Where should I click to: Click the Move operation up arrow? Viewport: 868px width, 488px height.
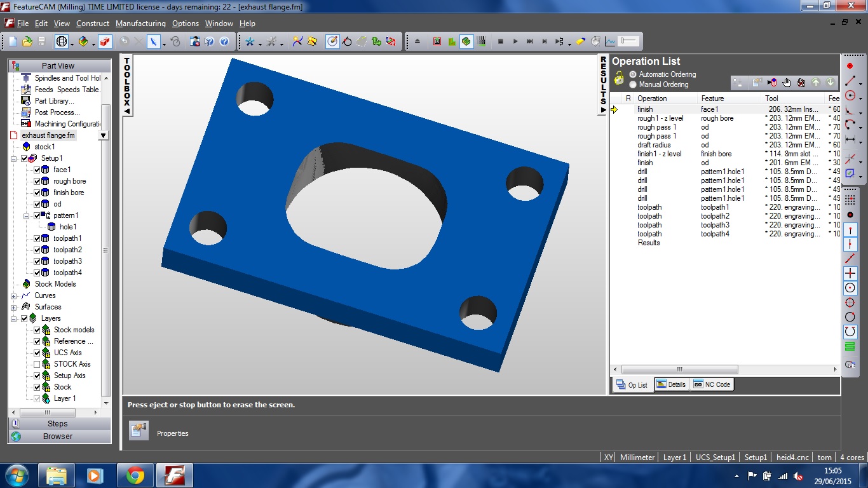[817, 83]
